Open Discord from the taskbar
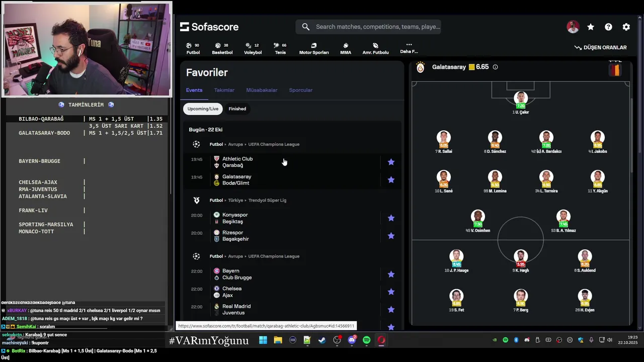The width and height of the screenshot is (644, 362). pos(352,340)
